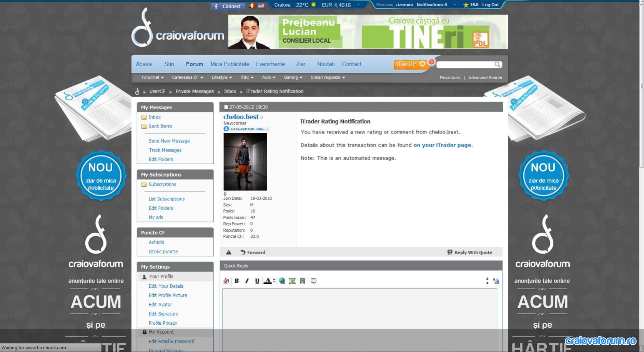Open the Noutati tab
Viewport: 644px width, 352px height.
[326, 64]
